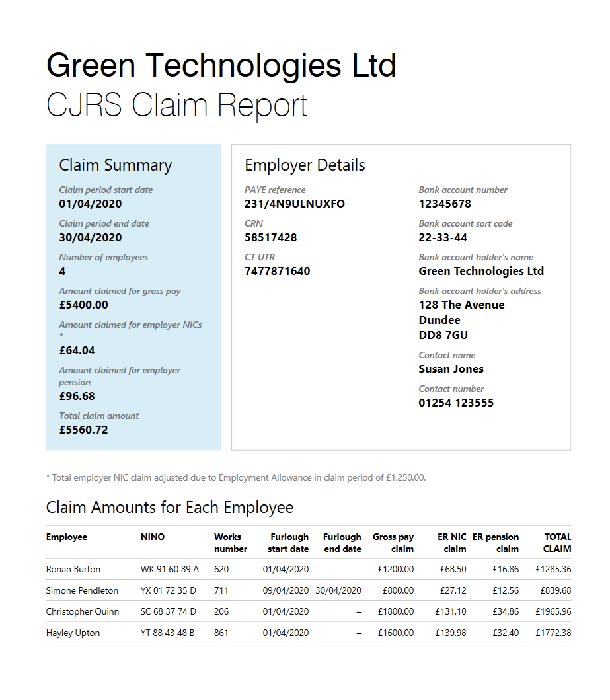The width and height of the screenshot is (610, 700).
Task: Select CRN value 58517428
Action: click(x=270, y=237)
